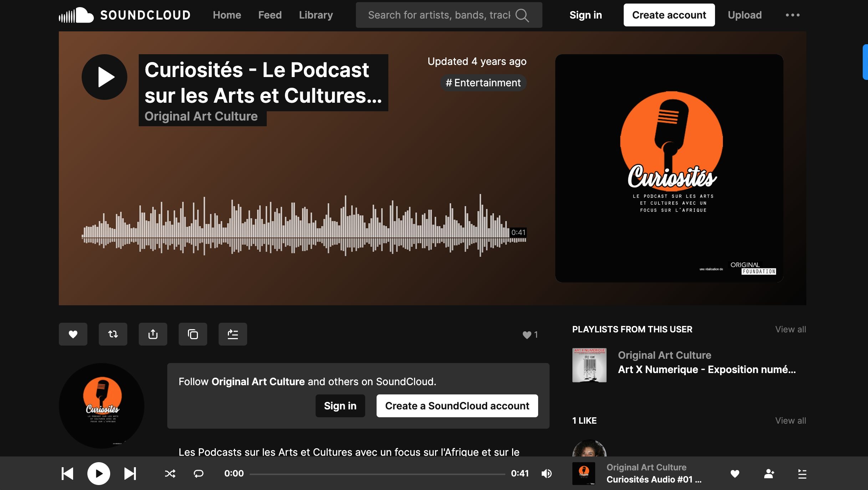Click the #Entertainment tag
The height and width of the screenshot is (490, 868).
pyautogui.click(x=483, y=83)
